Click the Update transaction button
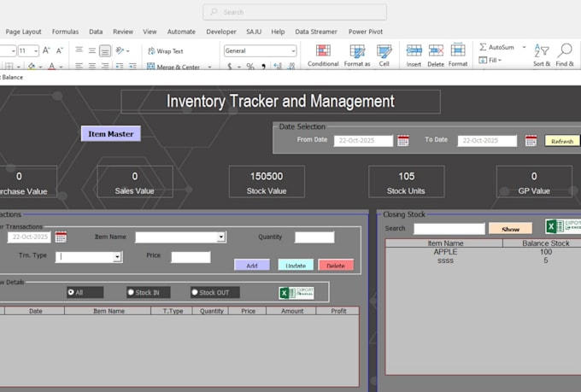 [296, 266]
